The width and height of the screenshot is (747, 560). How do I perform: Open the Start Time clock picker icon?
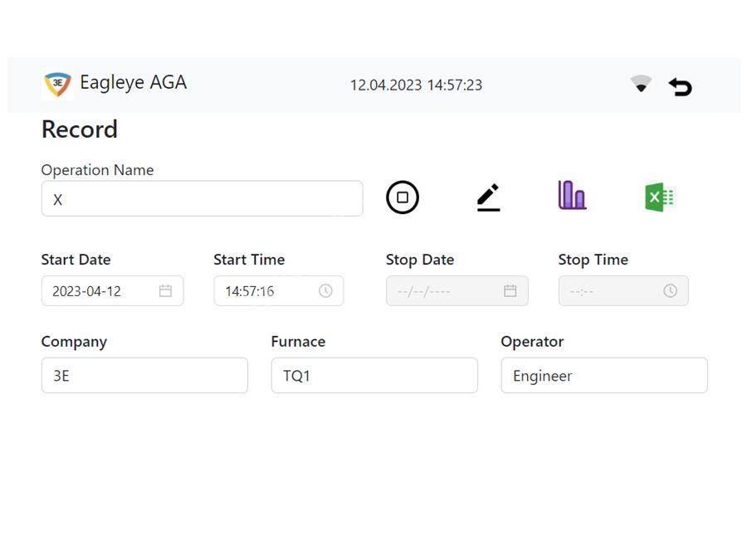(x=325, y=291)
